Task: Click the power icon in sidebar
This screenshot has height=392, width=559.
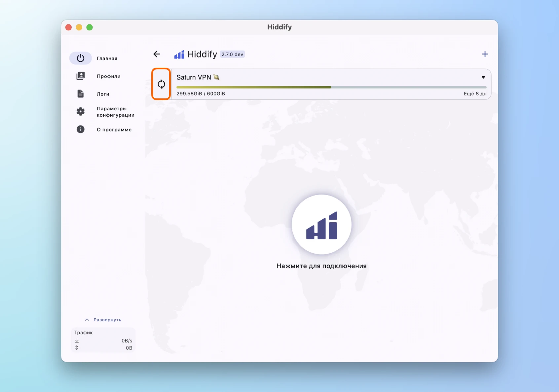Action: [80, 58]
